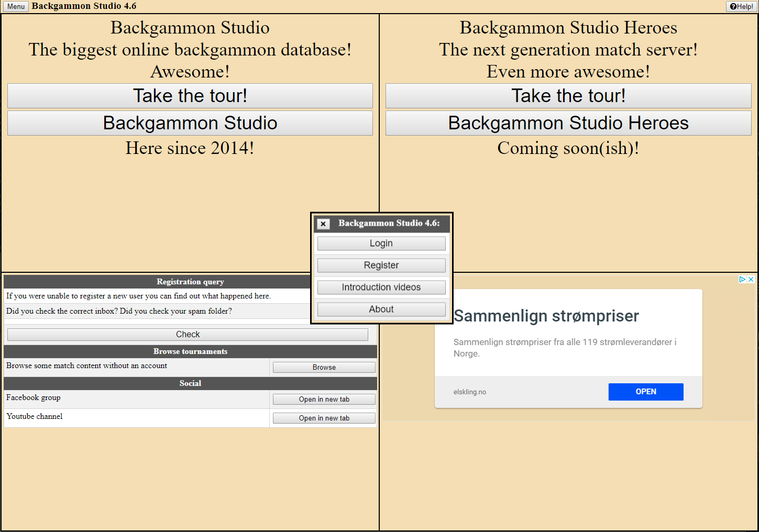
Task: Click the 'Did you check the correct inbox?' row
Action: (x=157, y=311)
